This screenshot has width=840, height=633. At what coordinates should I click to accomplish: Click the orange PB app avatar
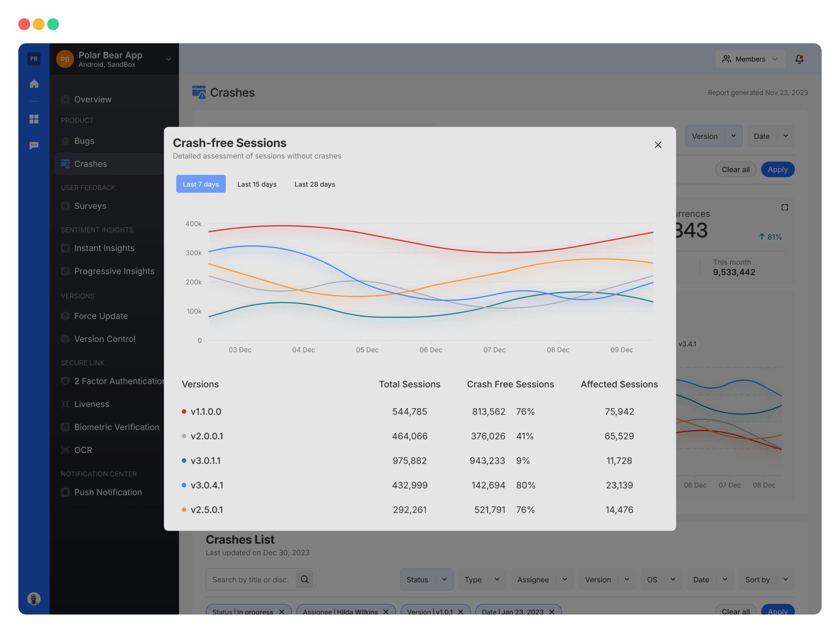(65, 59)
